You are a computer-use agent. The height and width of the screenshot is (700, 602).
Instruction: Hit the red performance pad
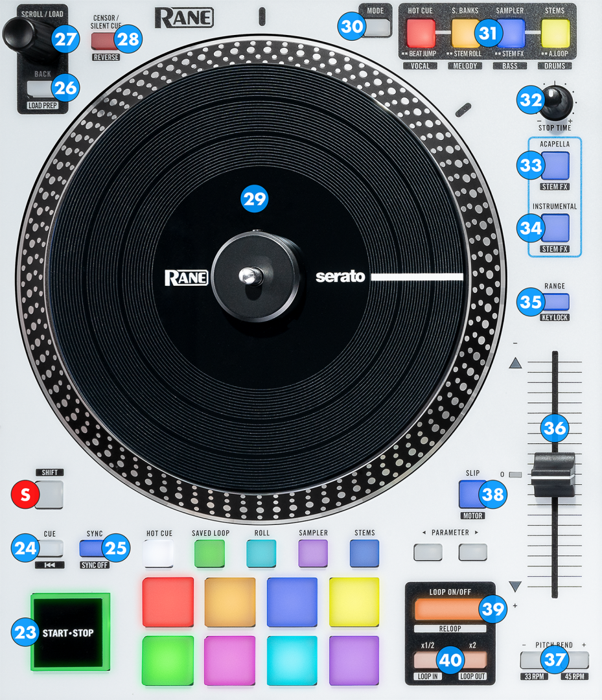coord(168,601)
